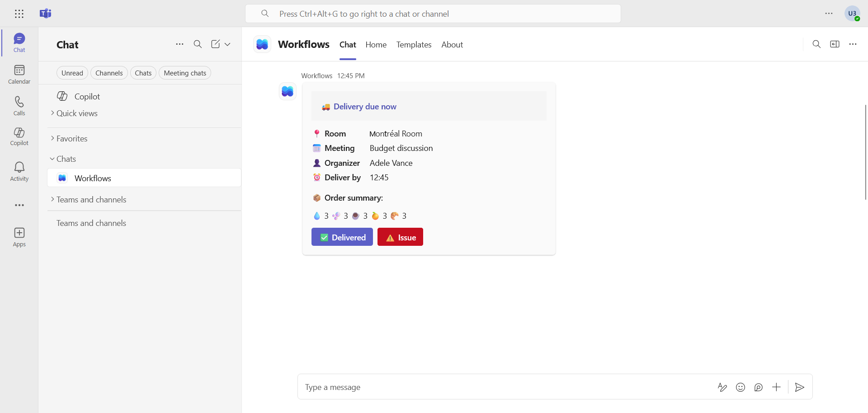Filter chats by Unread
The width and height of the screenshot is (868, 413).
(72, 73)
